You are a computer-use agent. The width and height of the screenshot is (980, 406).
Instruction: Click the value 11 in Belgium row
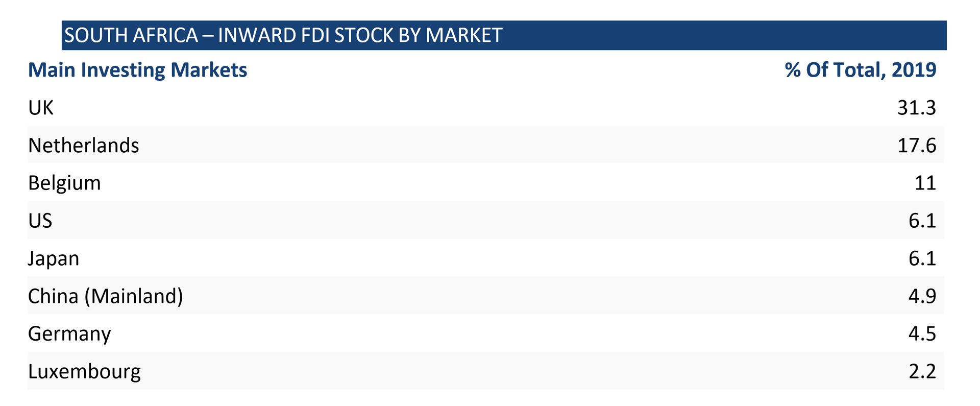925,183
